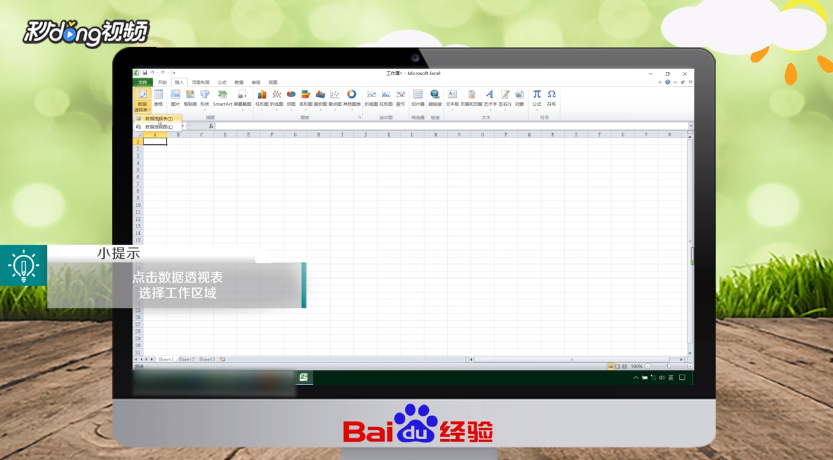833x460 pixels.
Task: Switch to Page Layout view in the status bar
Action: point(618,367)
